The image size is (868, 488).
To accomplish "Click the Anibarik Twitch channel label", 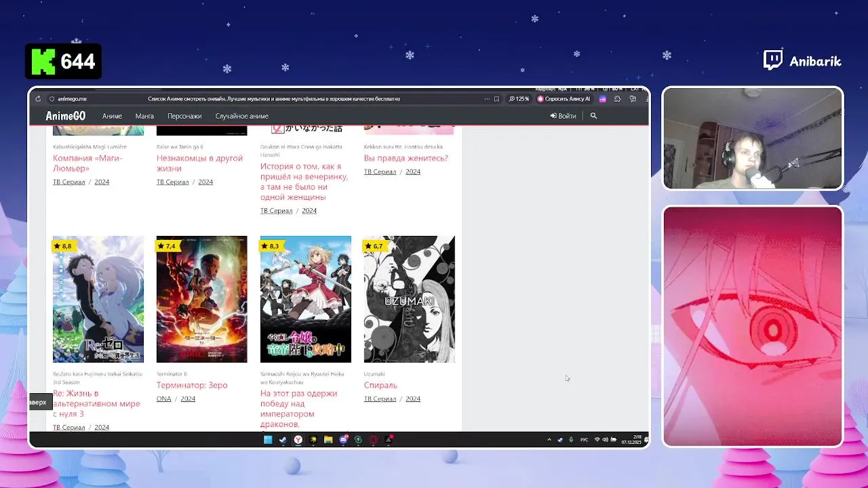I will (x=802, y=61).
